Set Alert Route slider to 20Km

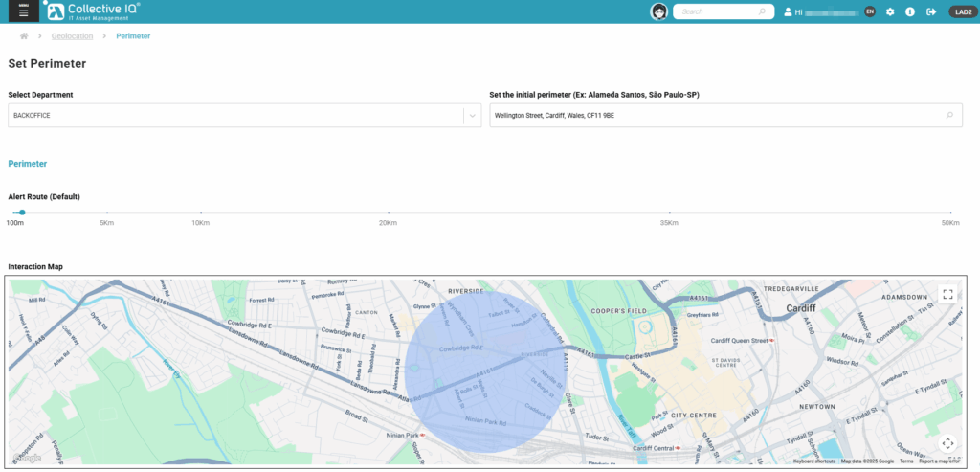pos(388,213)
